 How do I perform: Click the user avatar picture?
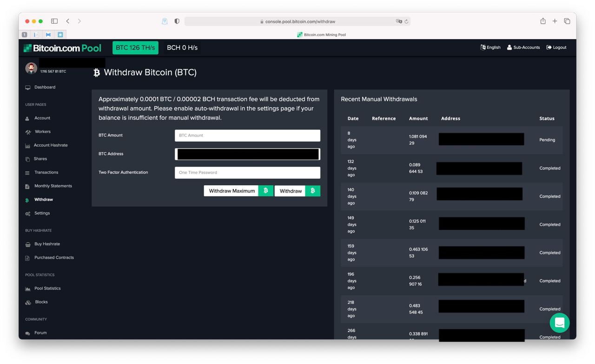click(31, 68)
